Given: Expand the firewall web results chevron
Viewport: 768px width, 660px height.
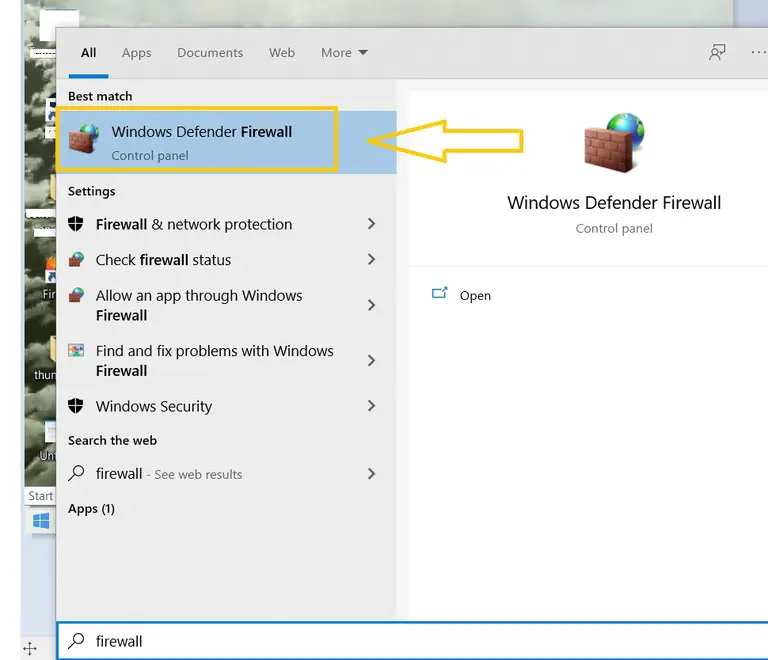Looking at the screenshot, I should click(371, 473).
